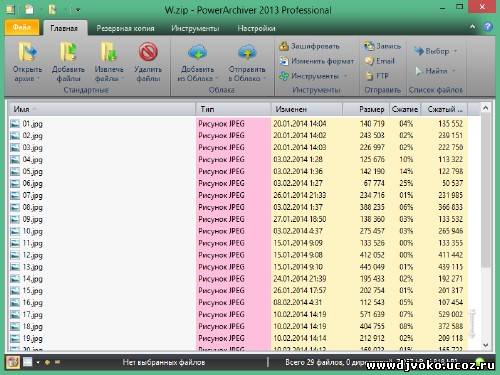This screenshot has width=500, height=375.
Task: Click the FTP send icon
Action: pos(369,76)
